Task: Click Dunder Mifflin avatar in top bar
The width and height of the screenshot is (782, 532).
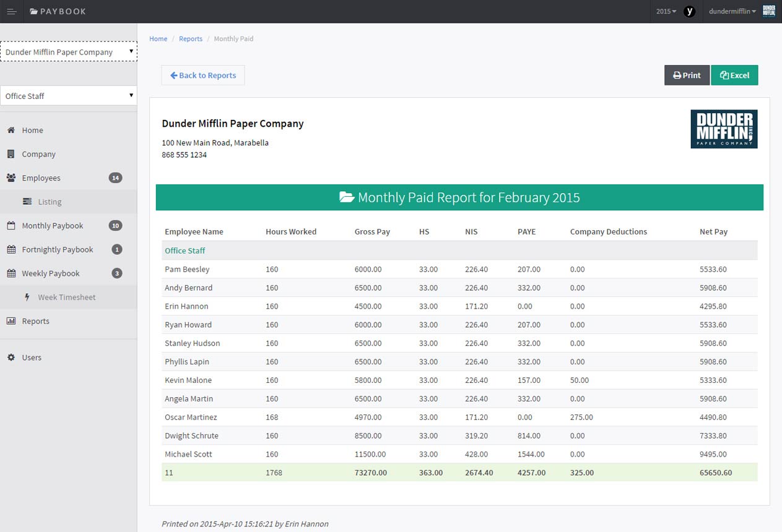Action: coord(768,11)
